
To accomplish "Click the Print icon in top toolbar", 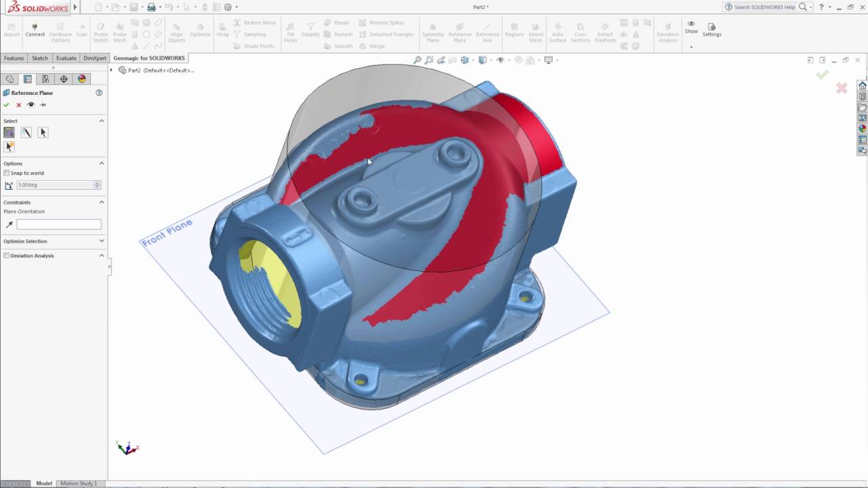I will click(x=151, y=7).
